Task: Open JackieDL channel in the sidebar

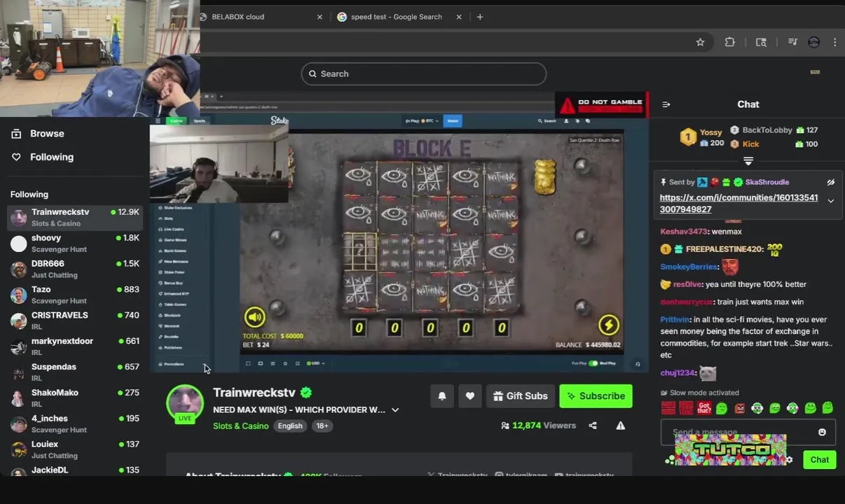Action: [75, 470]
